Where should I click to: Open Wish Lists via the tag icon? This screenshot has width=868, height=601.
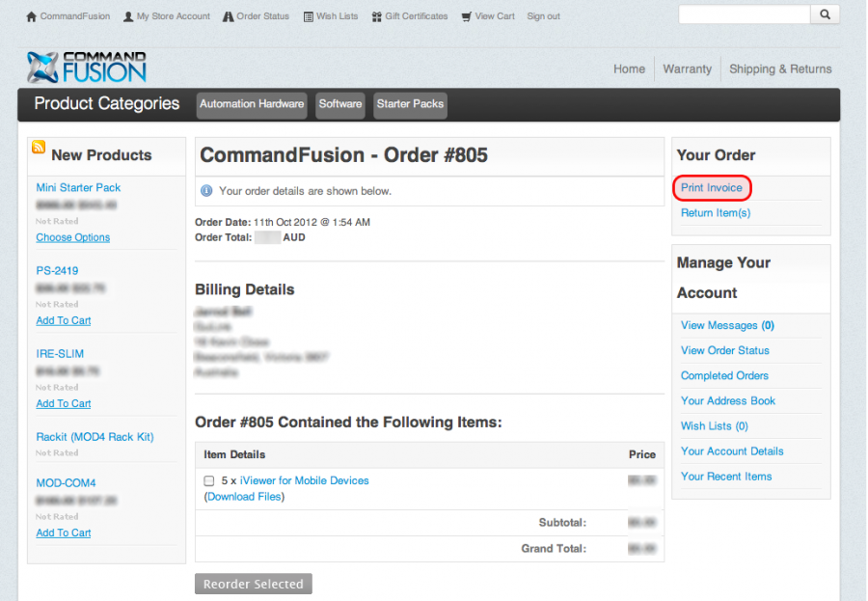tap(308, 15)
